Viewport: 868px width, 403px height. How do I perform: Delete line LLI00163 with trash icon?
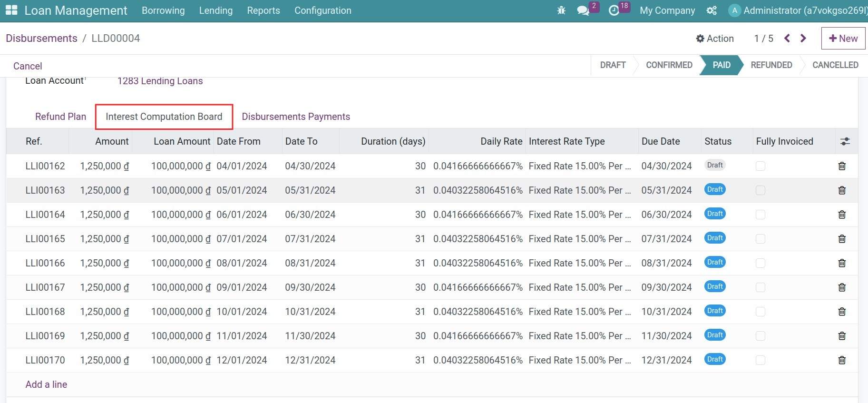point(842,190)
